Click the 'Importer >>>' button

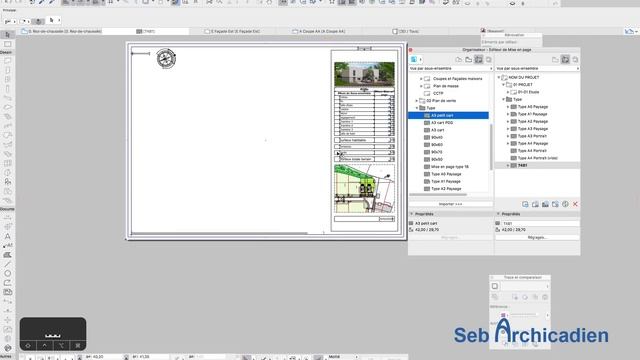pyautogui.click(x=451, y=204)
